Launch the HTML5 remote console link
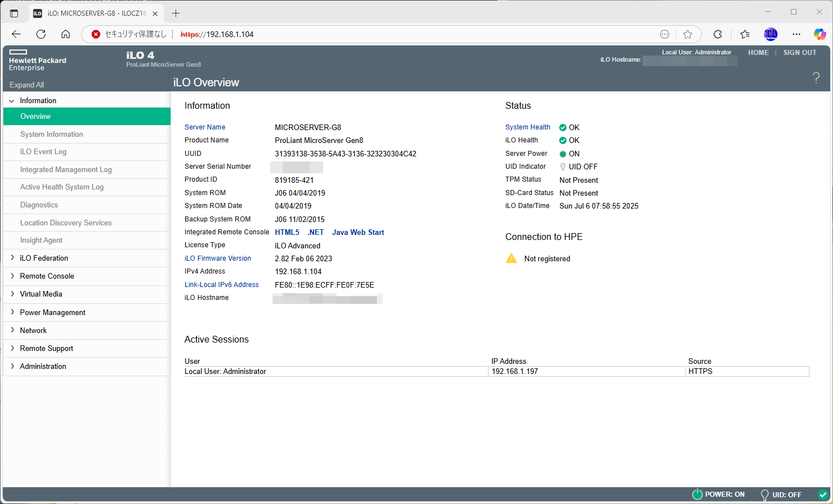833x504 pixels. pyautogui.click(x=287, y=232)
